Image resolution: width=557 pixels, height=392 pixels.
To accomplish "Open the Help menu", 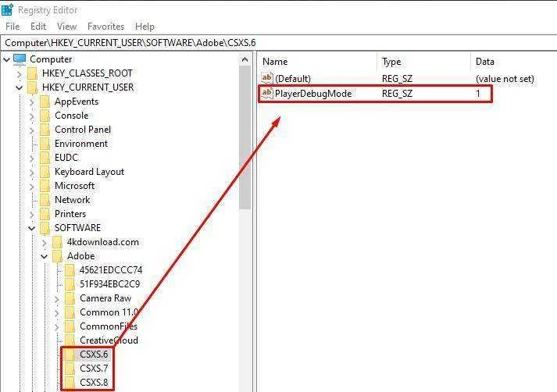I will pos(145,27).
